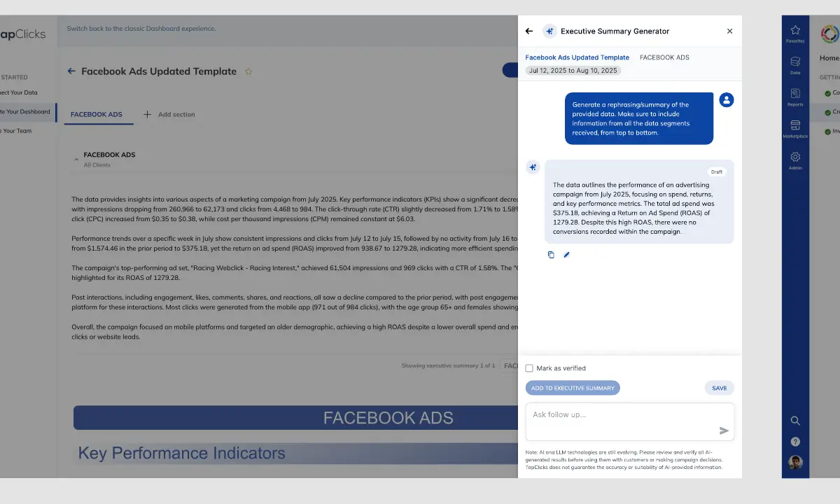
Task: Go back using the Executive Summary Generator arrow
Action: (529, 31)
